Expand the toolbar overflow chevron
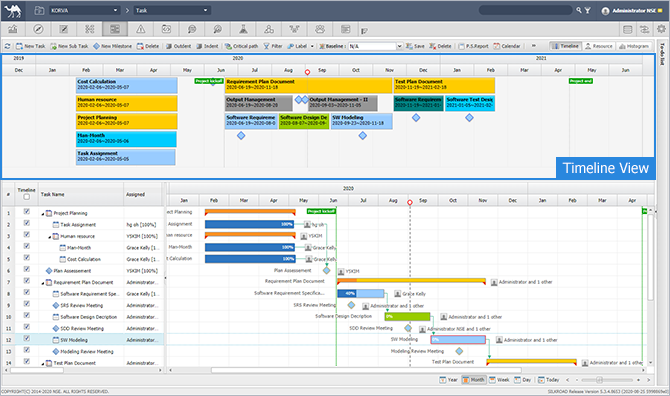 click(x=533, y=46)
